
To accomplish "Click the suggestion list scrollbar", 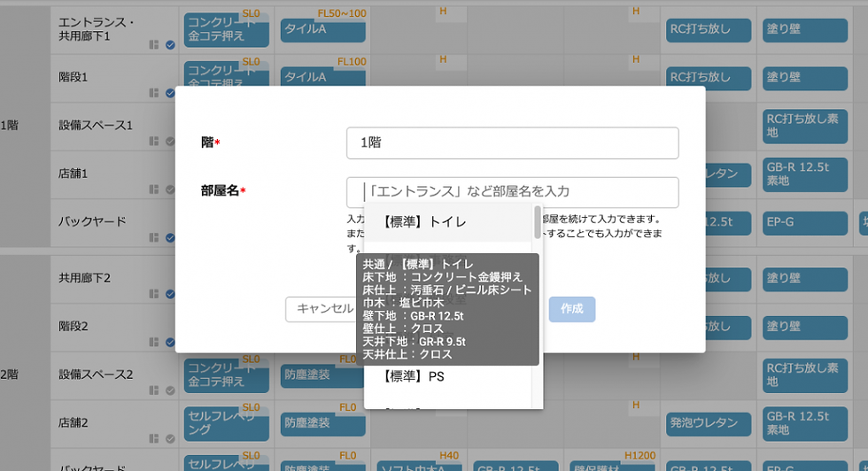I will [537, 222].
